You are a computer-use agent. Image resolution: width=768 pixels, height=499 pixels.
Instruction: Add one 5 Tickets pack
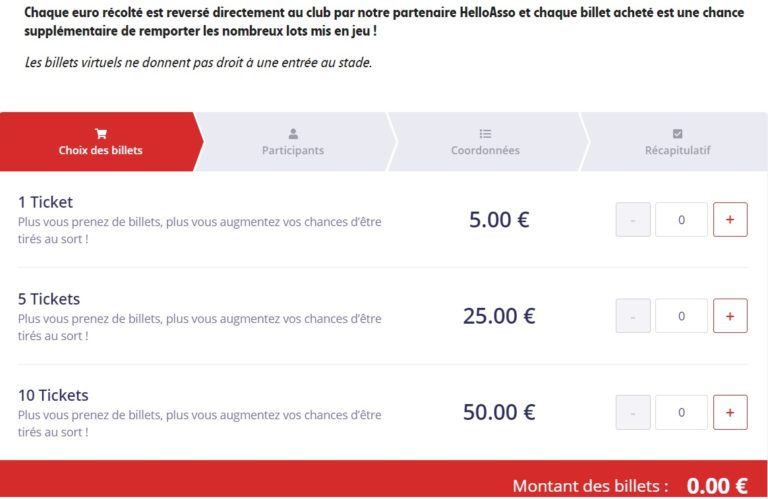(x=730, y=316)
